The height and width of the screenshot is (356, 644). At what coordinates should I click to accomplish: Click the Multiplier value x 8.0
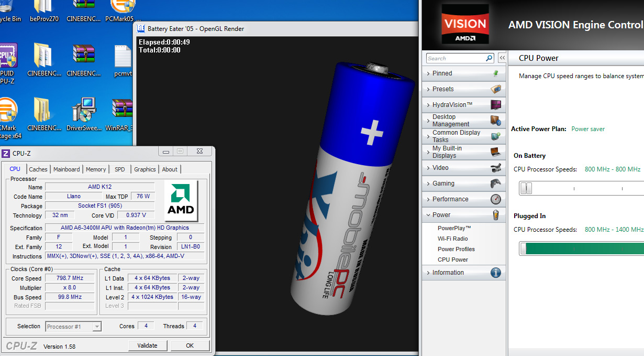point(70,288)
